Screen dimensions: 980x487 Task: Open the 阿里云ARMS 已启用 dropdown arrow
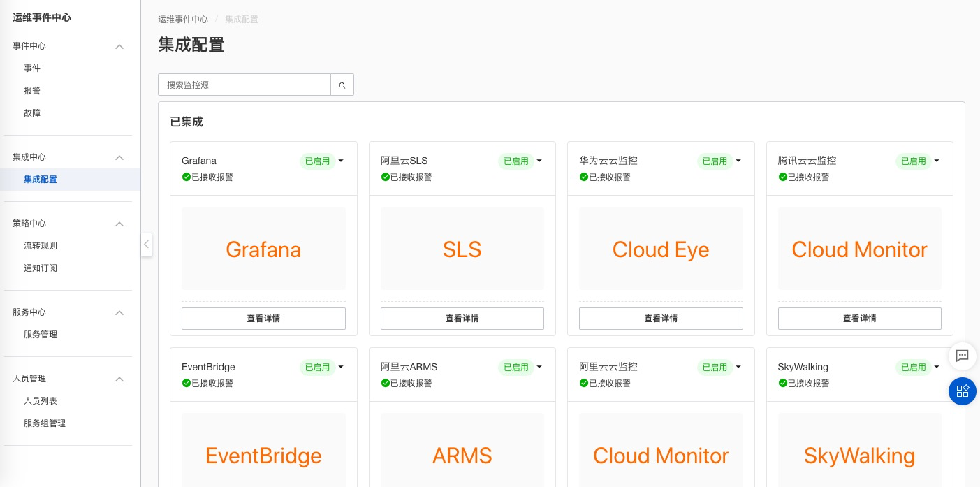539,367
